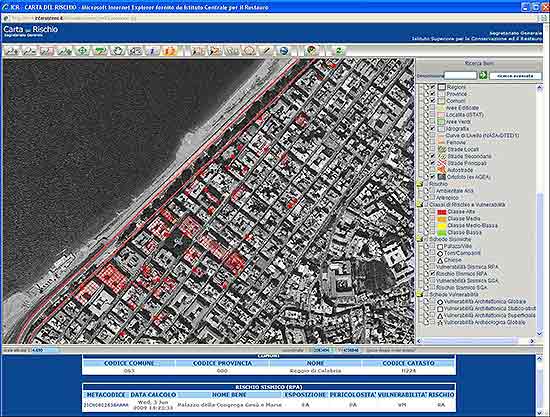Image resolution: width=550 pixels, height=417 pixels.
Task: Enable the Aree Edificate layer checkbox
Action: click(x=432, y=108)
